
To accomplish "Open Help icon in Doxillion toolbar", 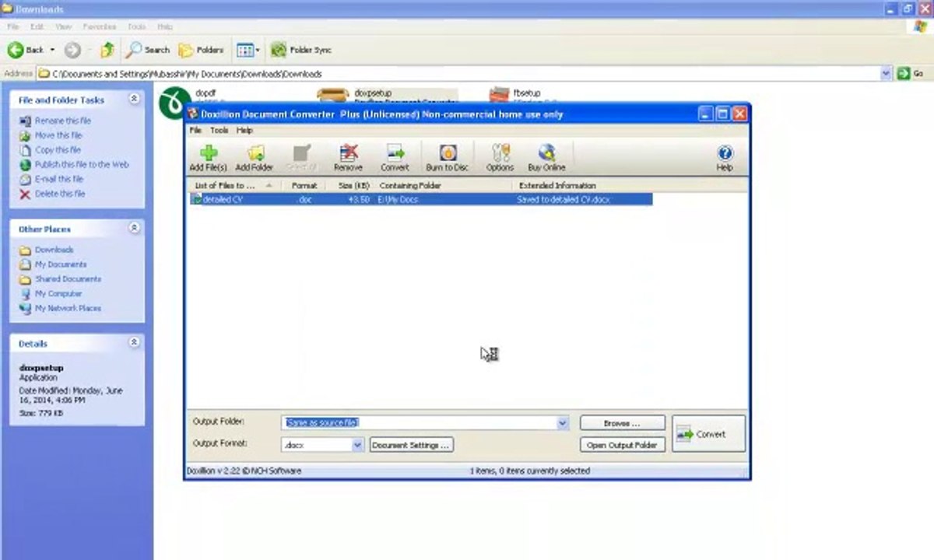I will [x=725, y=158].
